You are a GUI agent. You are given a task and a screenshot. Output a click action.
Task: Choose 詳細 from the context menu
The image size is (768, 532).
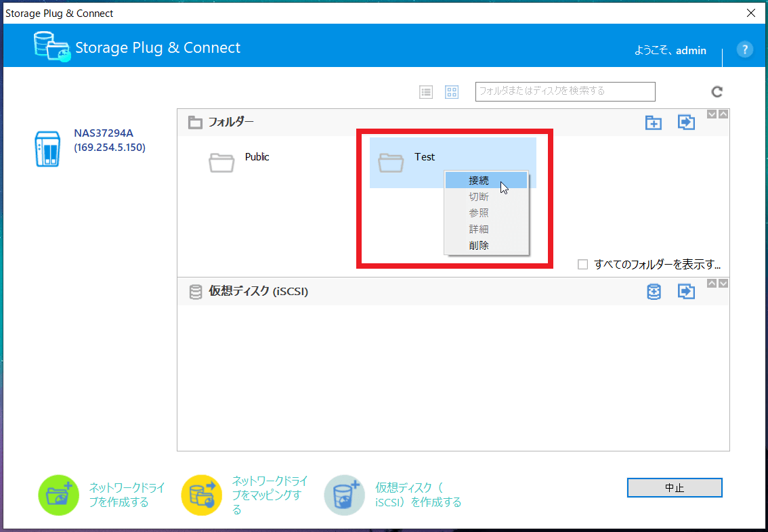coord(486,229)
